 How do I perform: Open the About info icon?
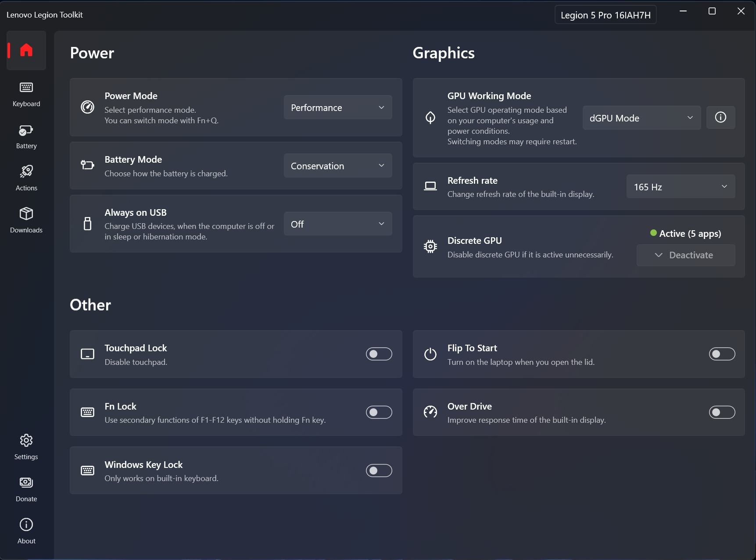click(x=26, y=524)
